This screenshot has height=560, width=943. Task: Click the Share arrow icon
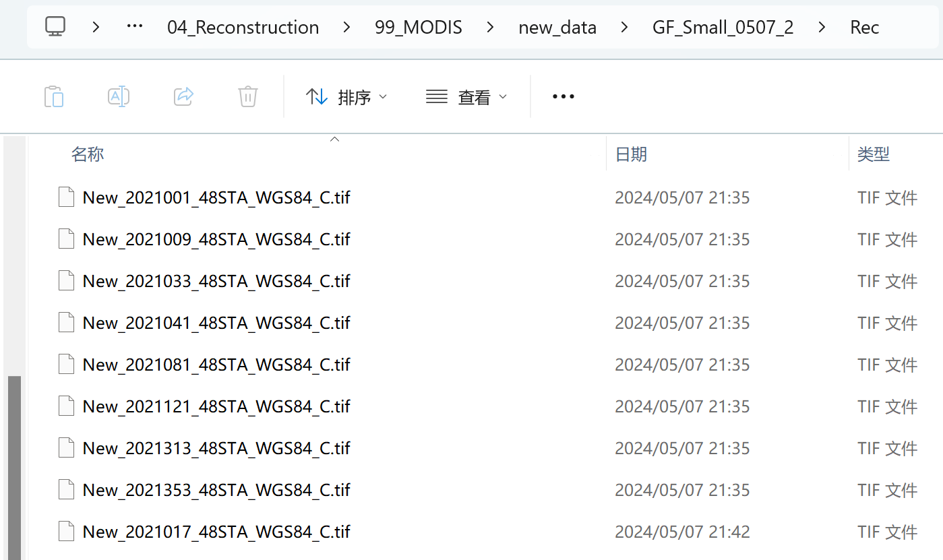tap(183, 96)
